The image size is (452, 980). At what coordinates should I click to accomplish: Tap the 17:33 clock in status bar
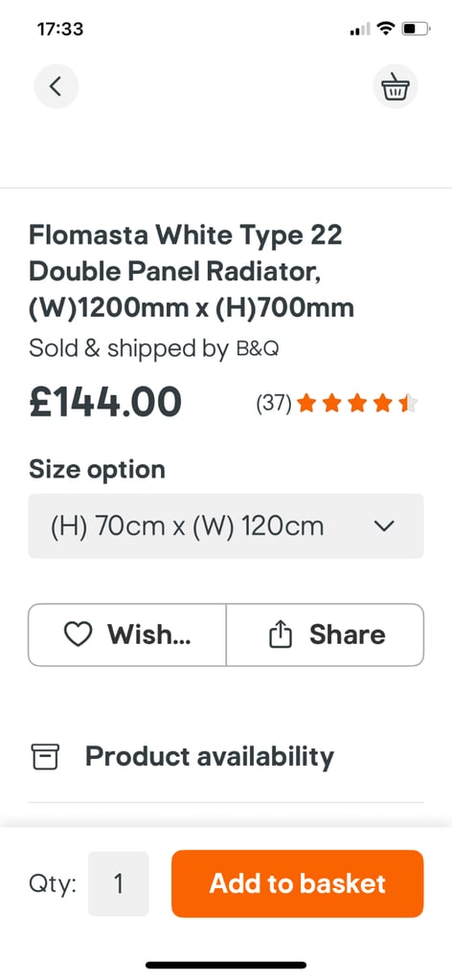tap(60, 29)
